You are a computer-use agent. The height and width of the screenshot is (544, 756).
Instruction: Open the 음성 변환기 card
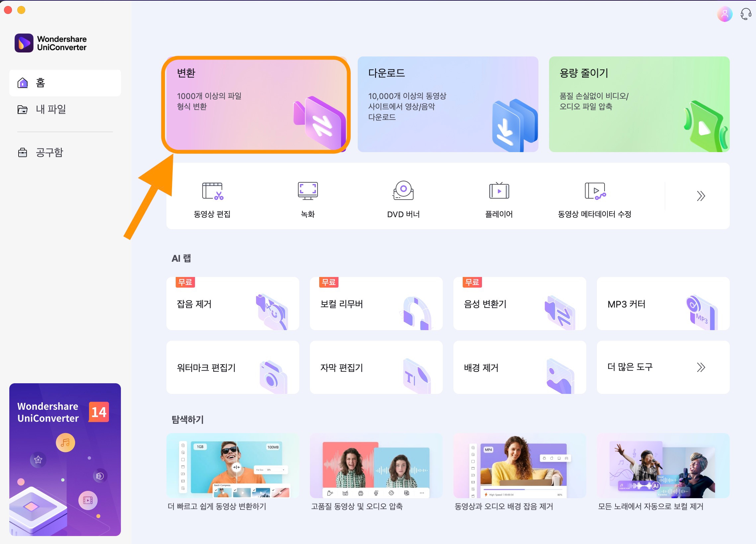[520, 304]
